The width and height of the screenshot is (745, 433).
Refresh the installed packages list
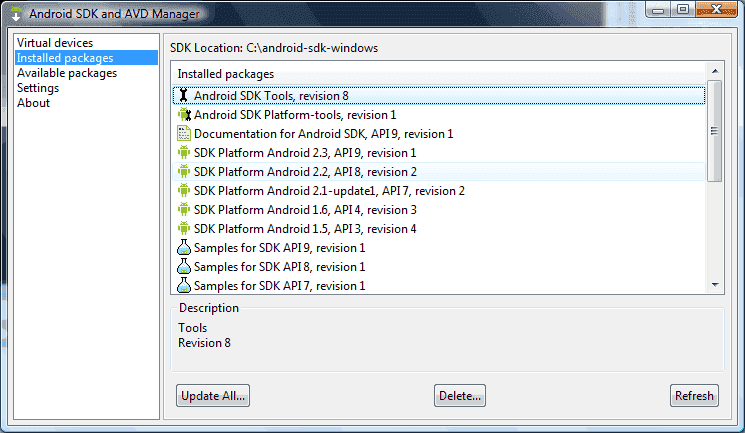tap(694, 396)
